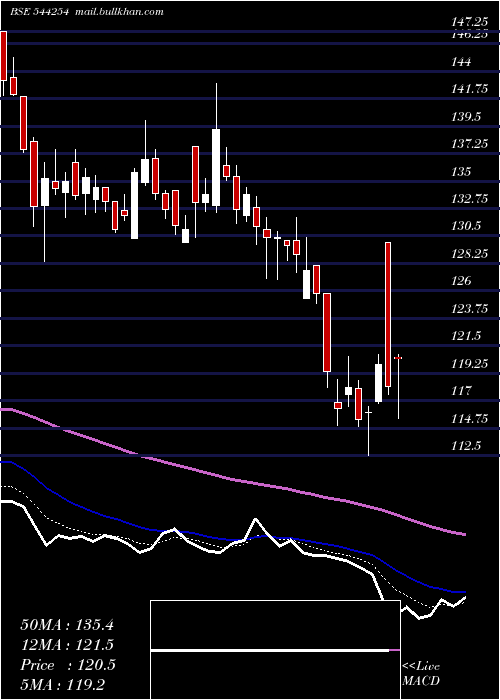The image size is (500, 700).
Task: Click the tall red candle reaching 129
Action: click(x=388, y=314)
